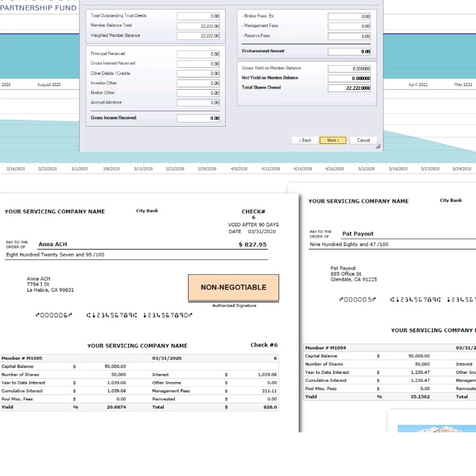Click the Accrual Advance field
This screenshot has width=476, height=476.
[x=198, y=103]
